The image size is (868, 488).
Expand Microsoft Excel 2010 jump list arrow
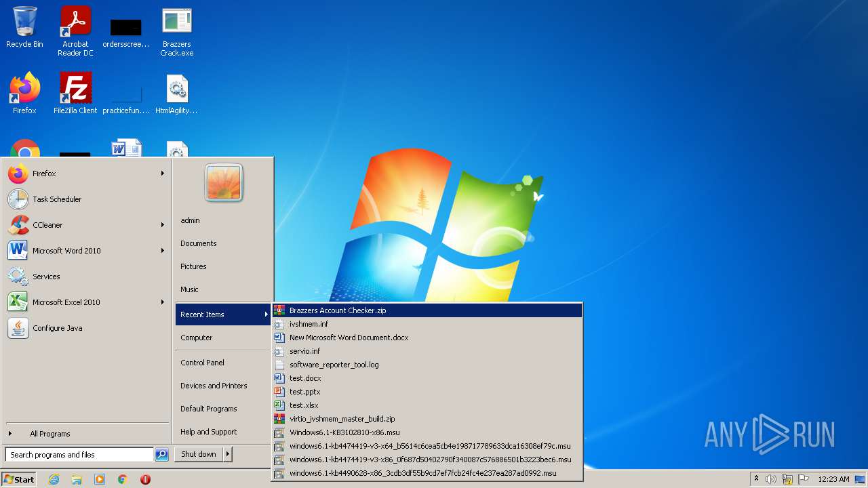(163, 302)
